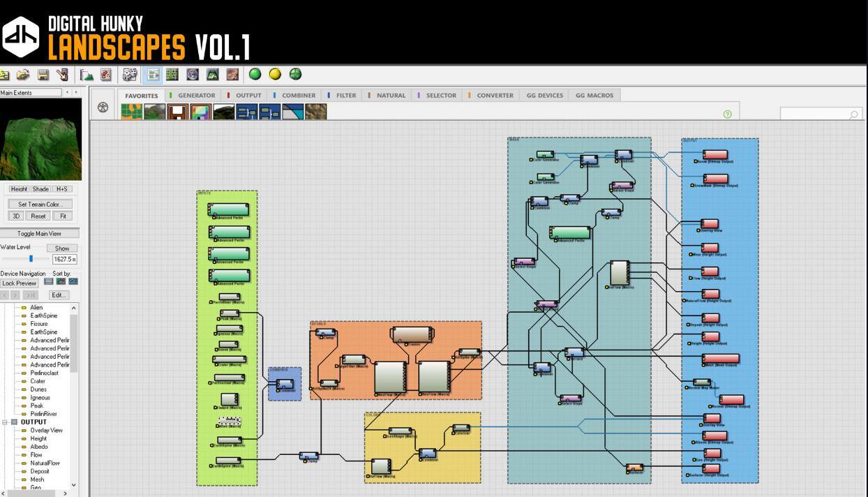This screenshot has width=868, height=497.
Task: Open the Main Extents dropdown
Action: point(31,92)
